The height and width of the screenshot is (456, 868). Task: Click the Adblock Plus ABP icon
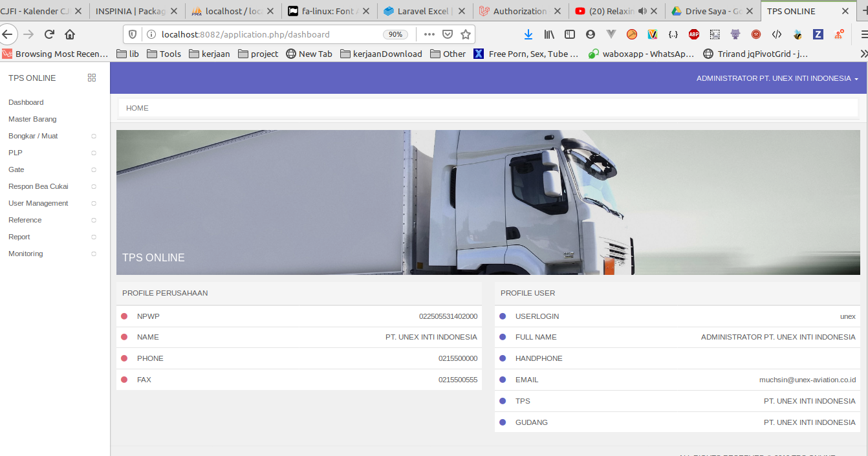694,34
